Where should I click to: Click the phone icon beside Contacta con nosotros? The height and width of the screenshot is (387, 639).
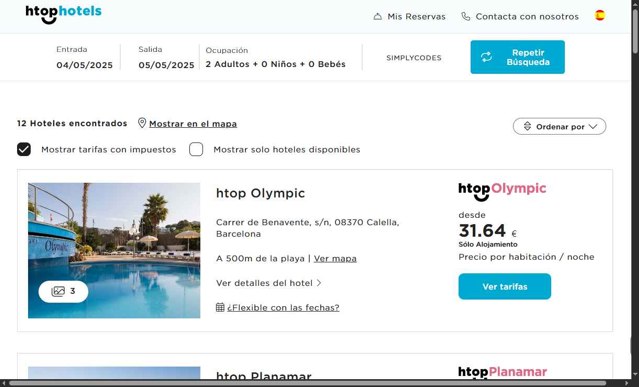[x=465, y=16]
